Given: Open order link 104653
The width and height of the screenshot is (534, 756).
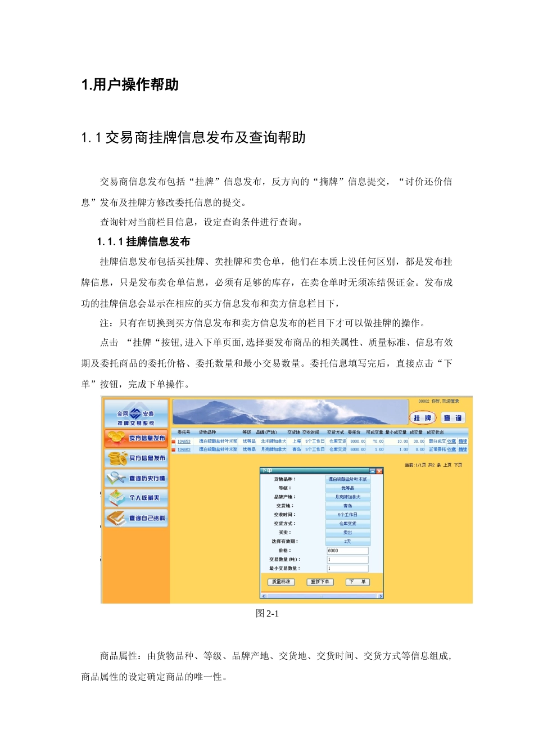Looking at the screenshot, I should pyautogui.click(x=184, y=442).
